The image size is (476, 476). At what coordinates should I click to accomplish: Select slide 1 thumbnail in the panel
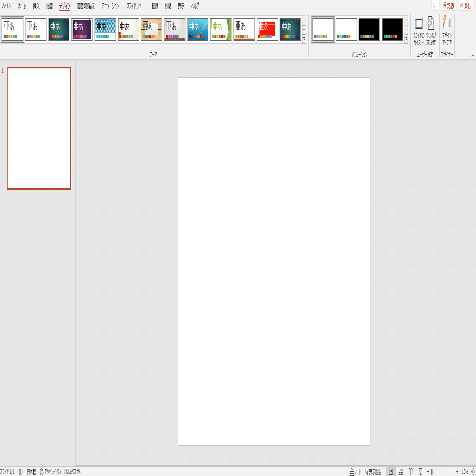click(x=39, y=128)
